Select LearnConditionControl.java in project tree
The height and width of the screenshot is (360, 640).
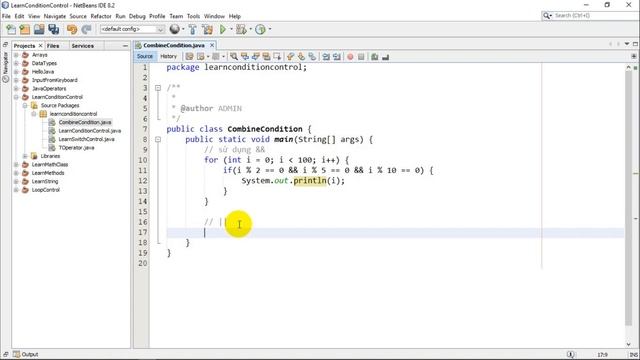(90, 131)
